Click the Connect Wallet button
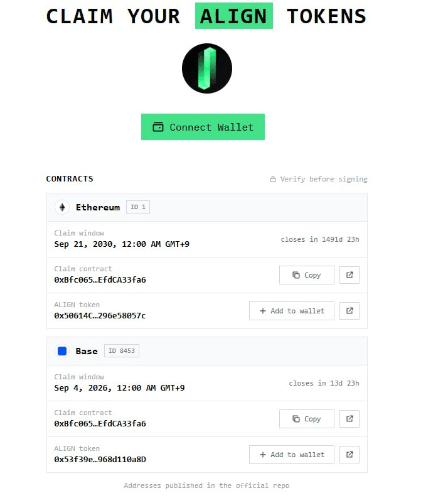 [x=203, y=127]
